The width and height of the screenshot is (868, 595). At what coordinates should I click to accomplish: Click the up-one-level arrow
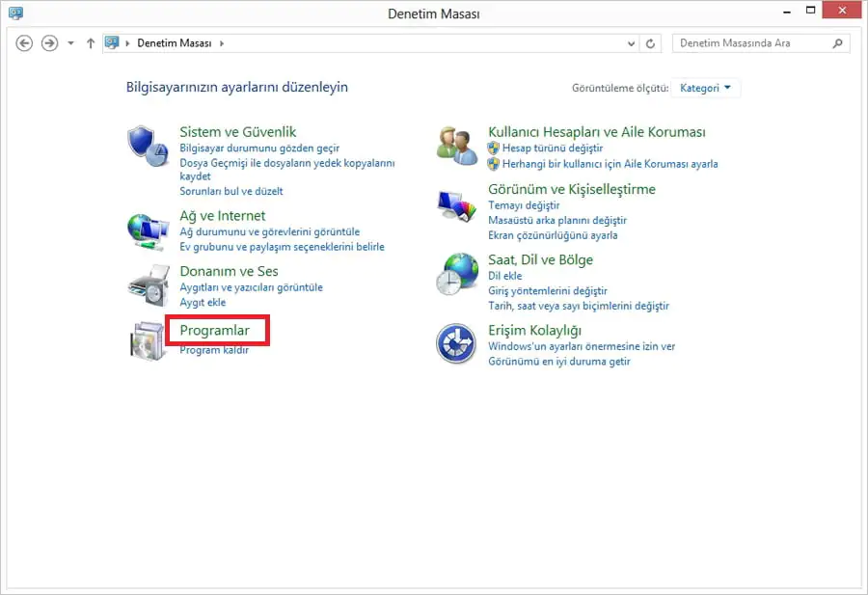point(90,42)
